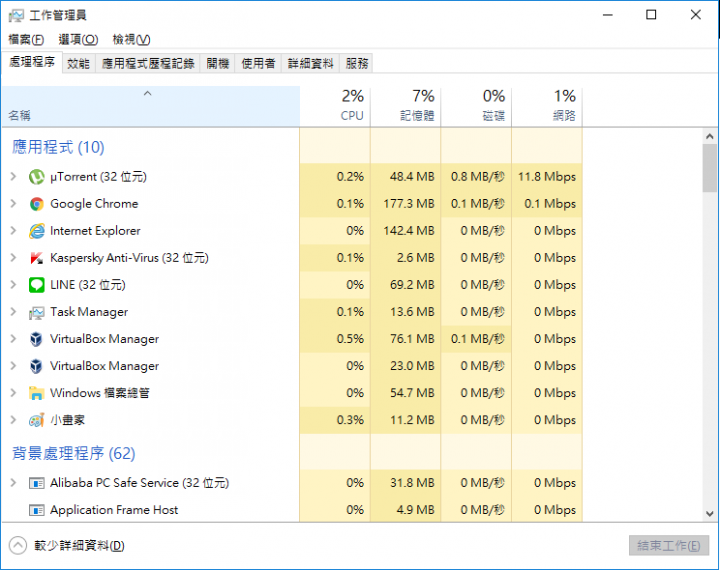The height and width of the screenshot is (570, 720).
Task: Select the Application Frame Host row name
Action: click(x=114, y=510)
